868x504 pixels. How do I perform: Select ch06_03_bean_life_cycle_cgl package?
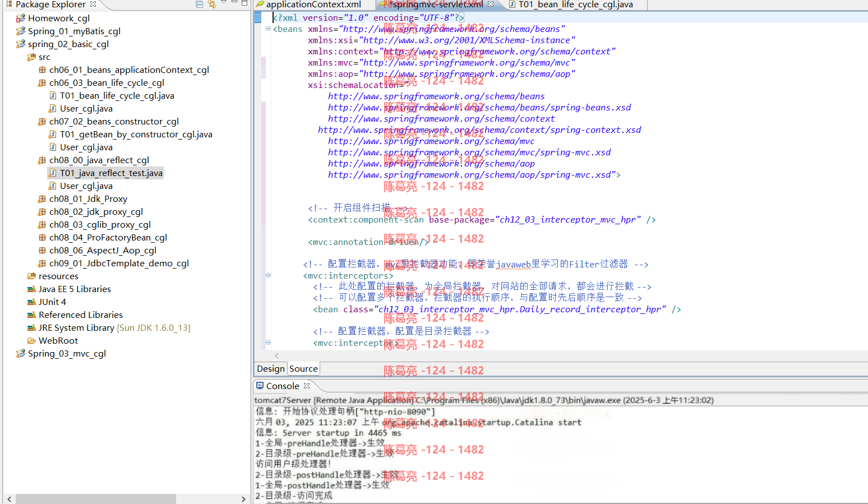click(107, 82)
